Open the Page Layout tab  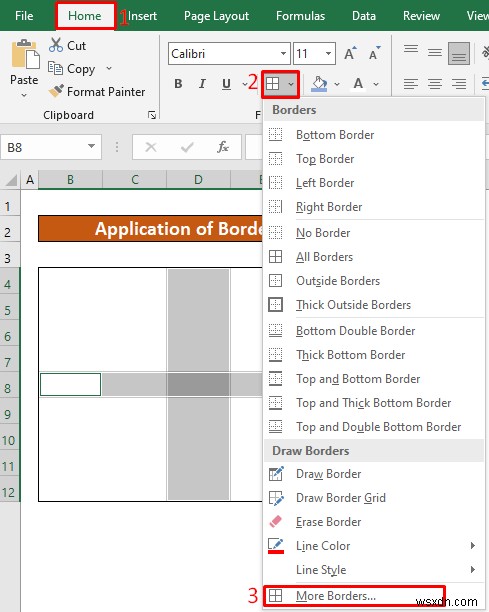tap(216, 16)
